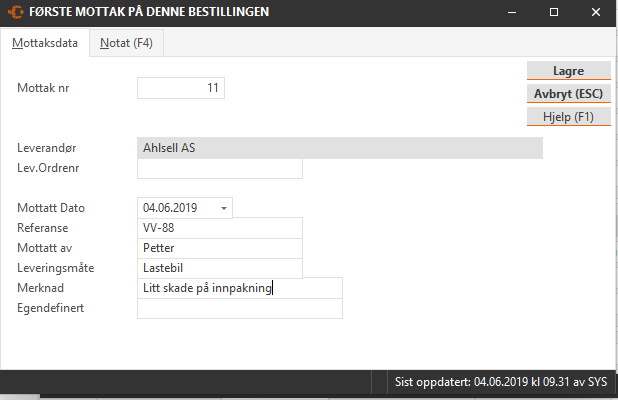
Task: Focus the Mottak nr field
Action: point(181,88)
